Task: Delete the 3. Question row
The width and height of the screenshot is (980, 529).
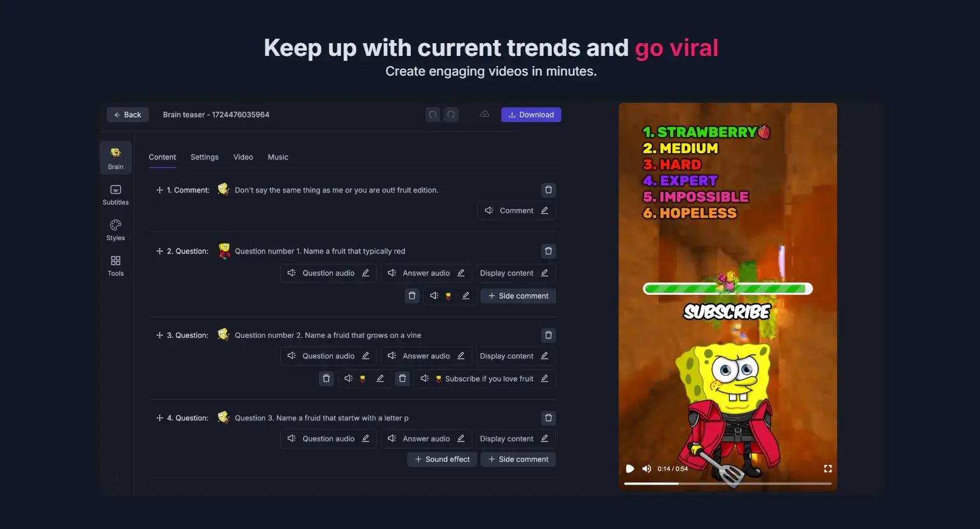Action: click(x=549, y=335)
